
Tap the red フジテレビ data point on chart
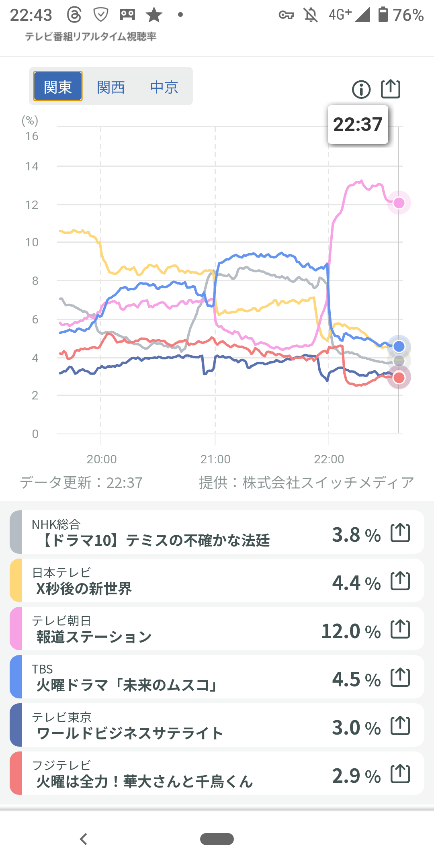point(399,378)
